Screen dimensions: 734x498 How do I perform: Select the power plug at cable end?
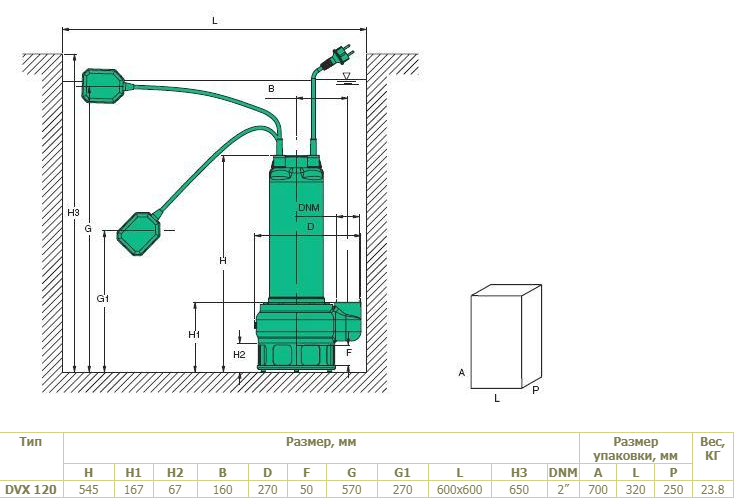pos(335,52)
